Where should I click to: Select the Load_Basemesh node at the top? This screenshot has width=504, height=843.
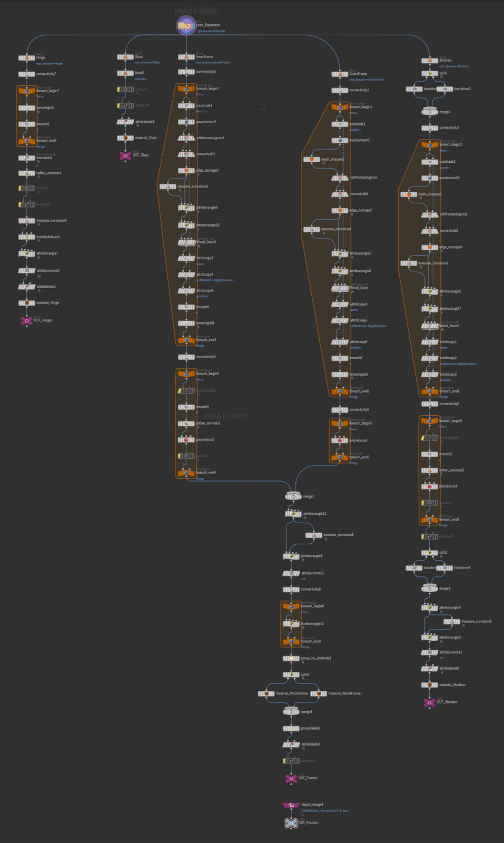tap(186, 25)
